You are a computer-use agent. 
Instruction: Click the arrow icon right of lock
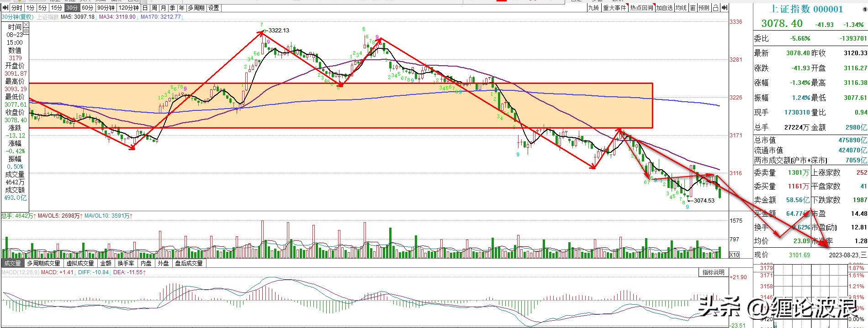coord(724,8)
